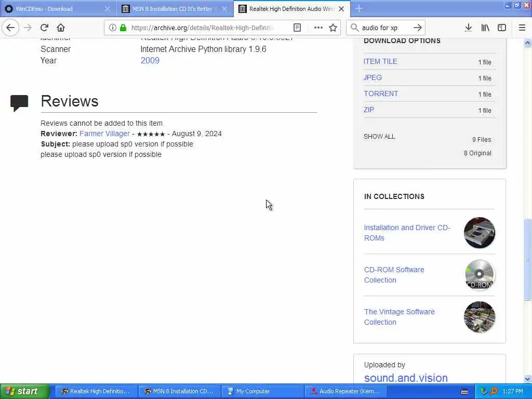
Task: Switch to Realtek High Definition taskbar window
Action: click(x=96, y=391)
